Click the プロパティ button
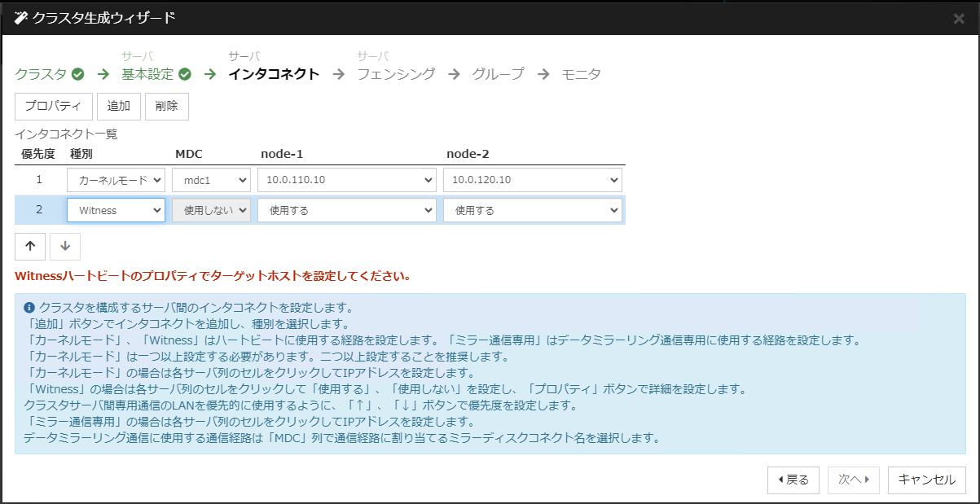Viewport: 980px width, 504px height. (x=53, y=106)
